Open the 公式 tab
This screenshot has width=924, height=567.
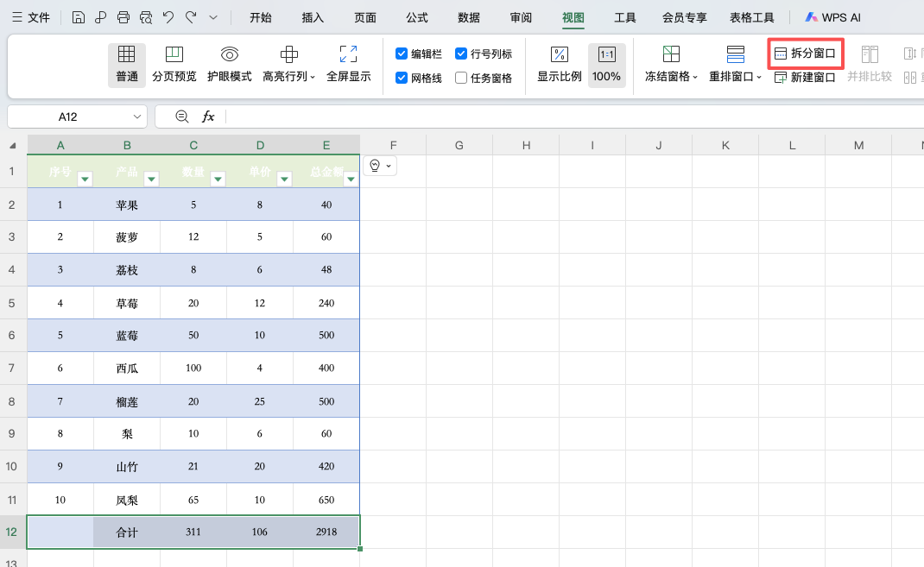tap(416, 17)
